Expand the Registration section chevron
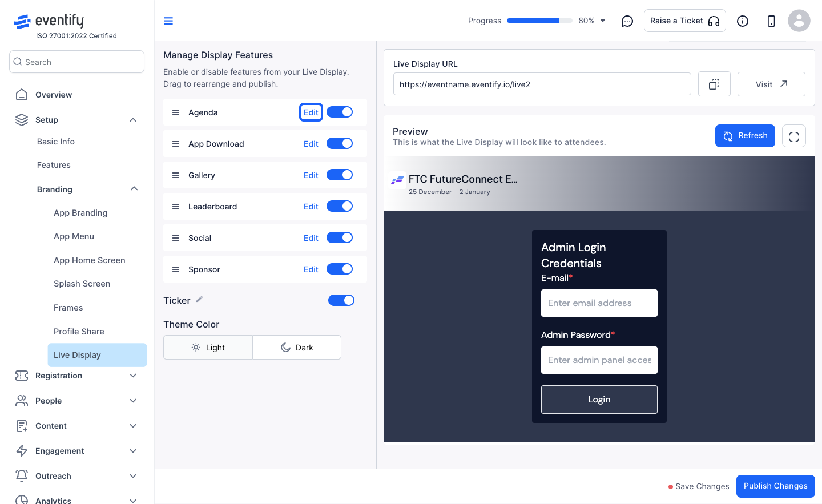This screenshot has width=822, height=504. tap(133, 376)
